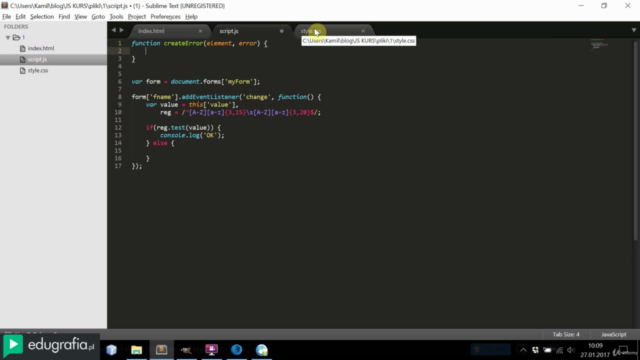Open the Selection menu
Screen dimensions: 640x360
[42, 17]
